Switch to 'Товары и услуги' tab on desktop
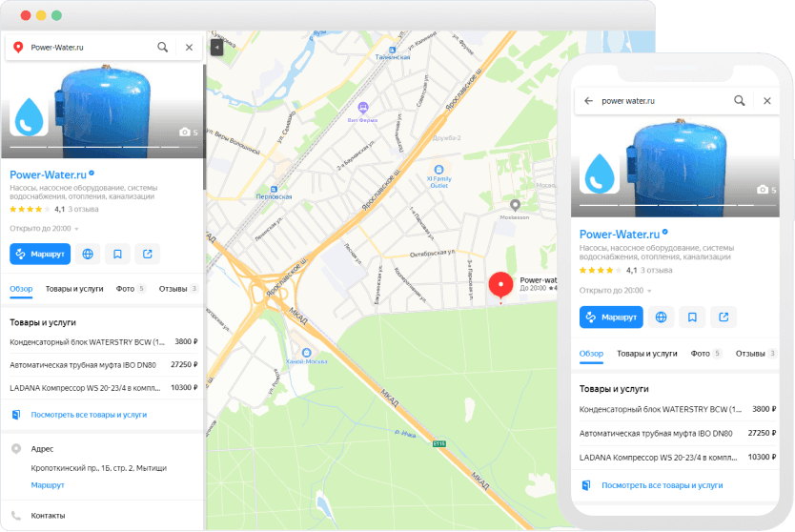Screen dimensions: 795x532 tap(74, 288)
